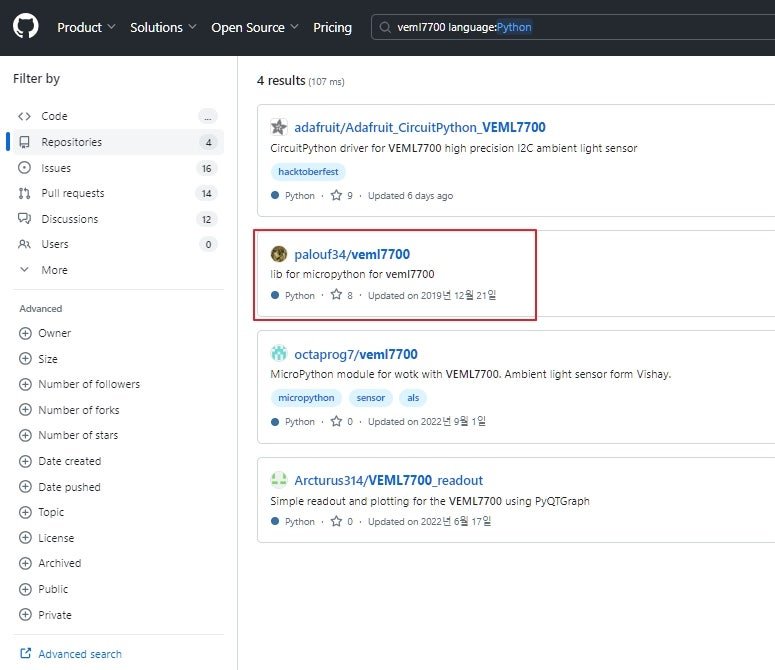Viewport: 775px width, 670px height.
Task: Open the palouf34/veml7700 repository link
Action: pos(352,254)
